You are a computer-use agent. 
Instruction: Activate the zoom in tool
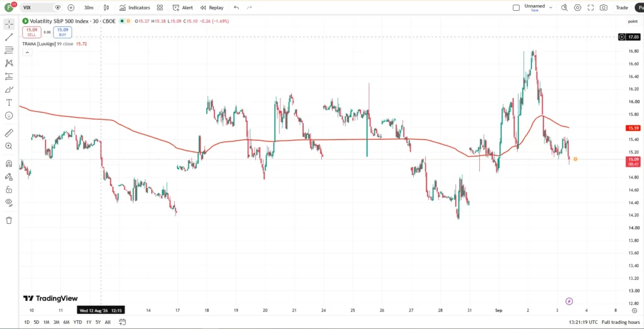click(9, 146)
